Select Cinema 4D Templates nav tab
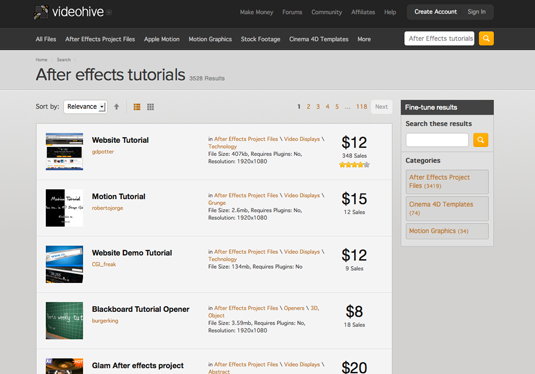 tap(319, 39)
